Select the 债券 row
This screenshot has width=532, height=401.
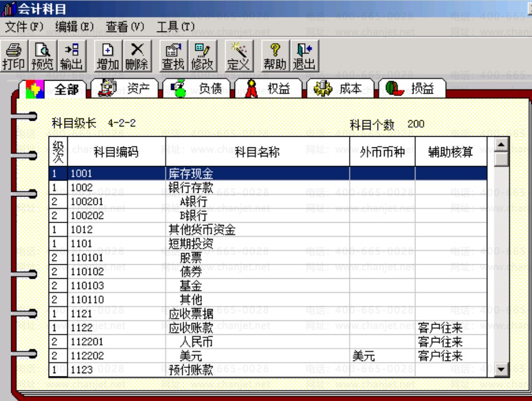(x=268, y=272)
